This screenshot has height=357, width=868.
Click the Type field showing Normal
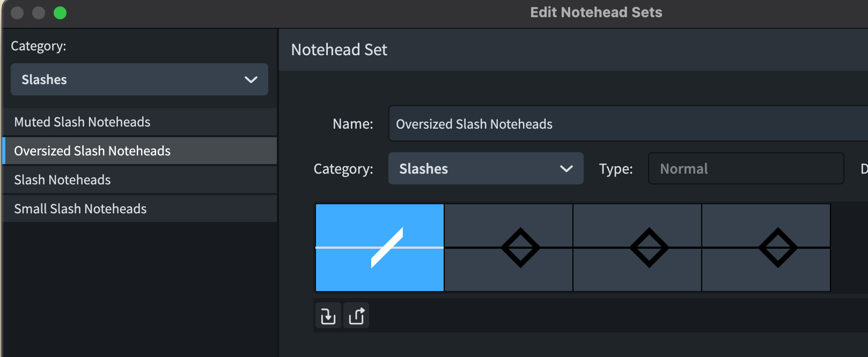coord(745,168)
